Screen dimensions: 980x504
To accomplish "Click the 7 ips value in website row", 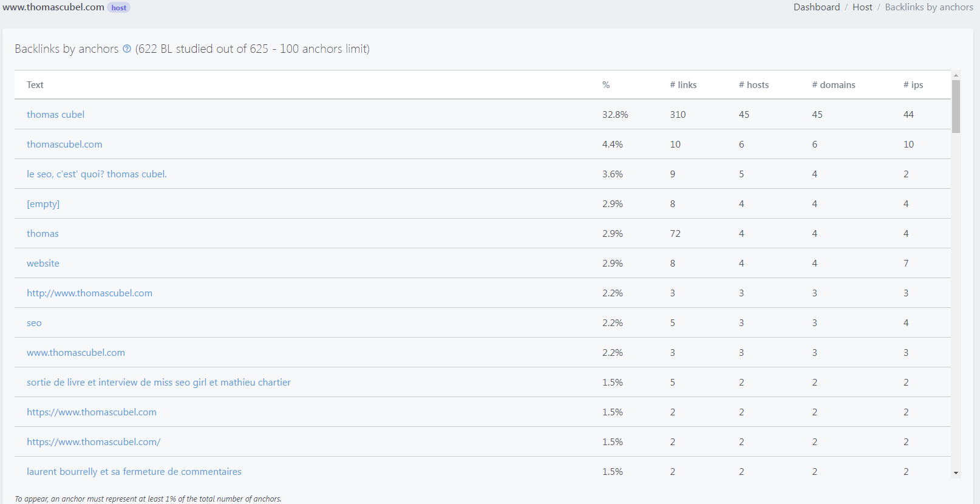I will (906, 264).
